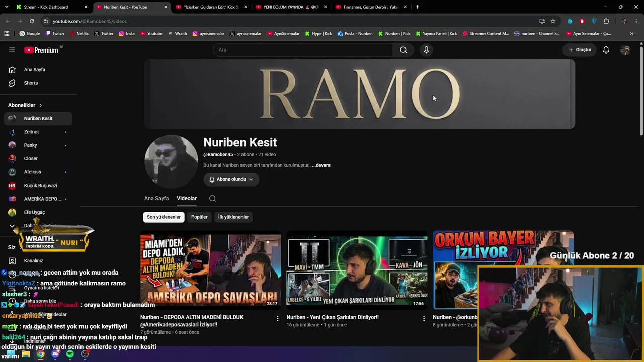Bookmark this page with the star icon
This screenshot has width=644, height=362.
553,21
